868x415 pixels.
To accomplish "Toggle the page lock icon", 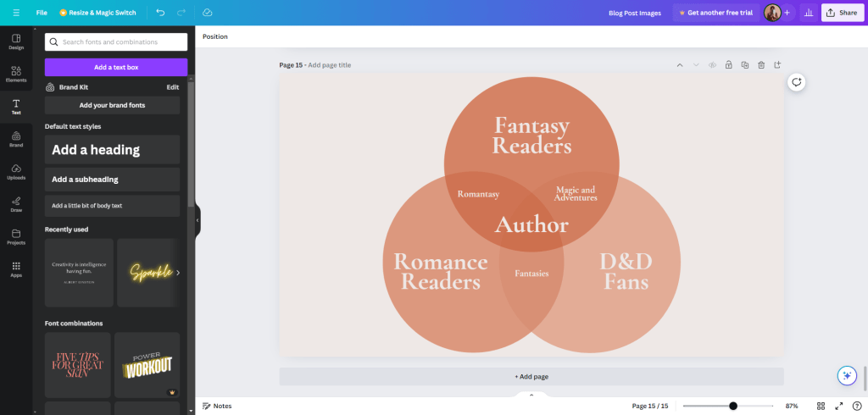I will pyautogui.click(x=728, y=65).
